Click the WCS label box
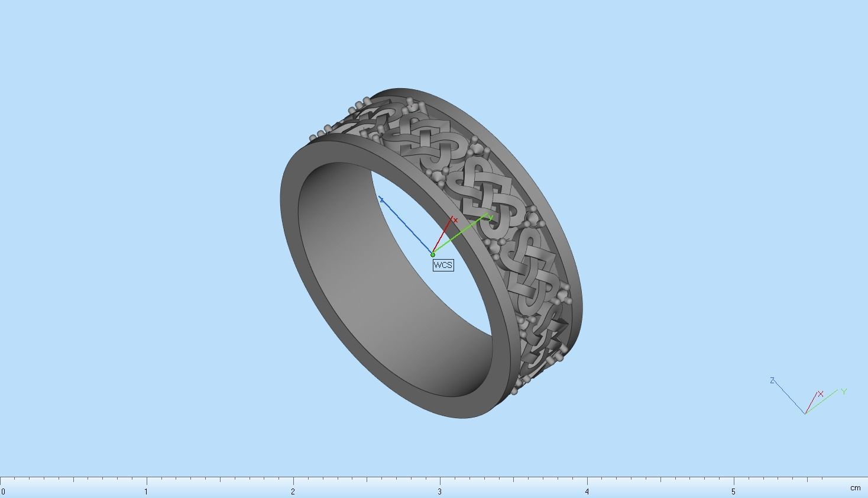The width and height of the screenshot is (868, 498). click(x=443, y=265)
